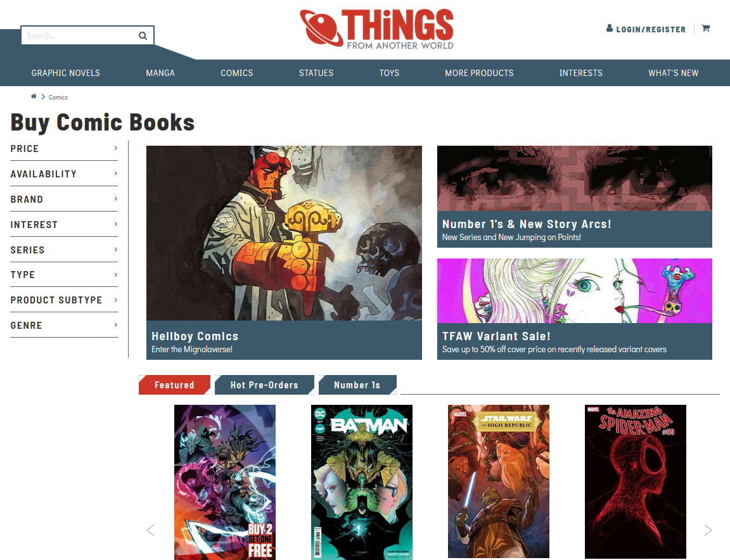Switch to the Number 1s tab
Screen dimensions: 730x560
[357, 385]
